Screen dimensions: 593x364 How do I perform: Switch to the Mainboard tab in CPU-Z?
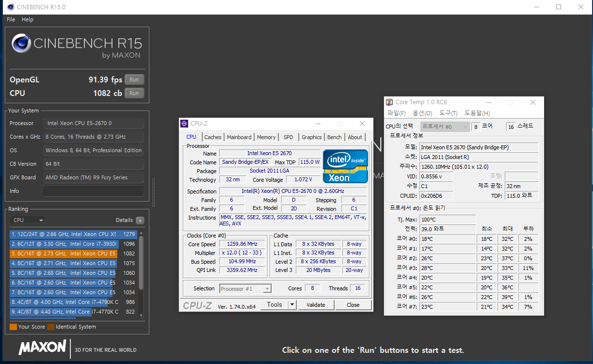[x=239, y=137]
